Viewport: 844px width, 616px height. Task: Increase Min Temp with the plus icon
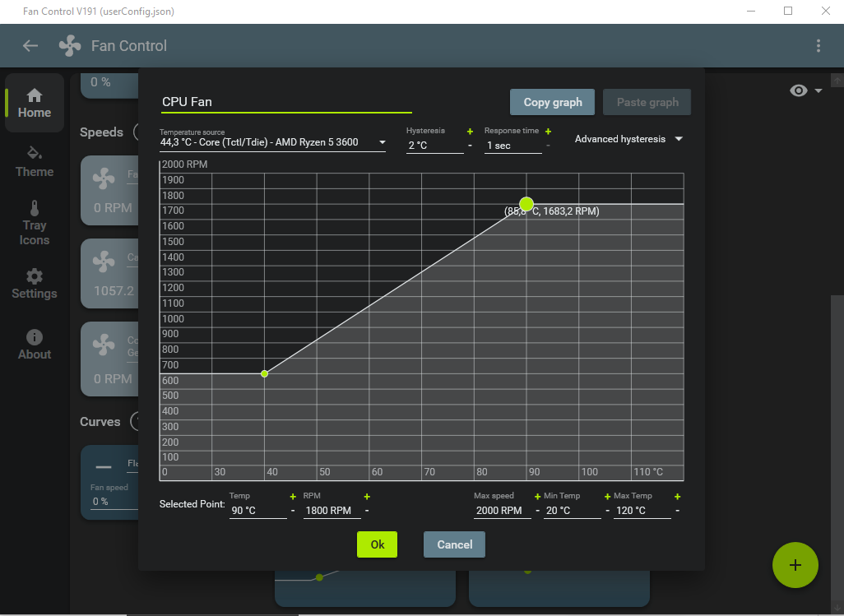coord(607,497)
